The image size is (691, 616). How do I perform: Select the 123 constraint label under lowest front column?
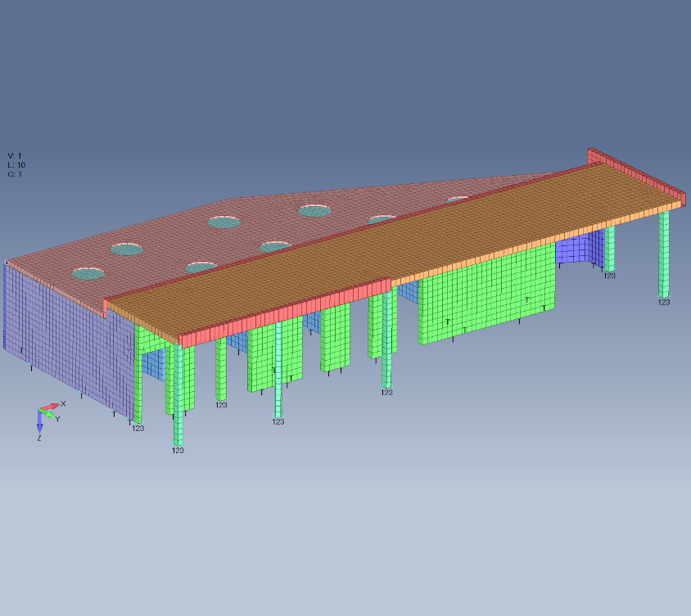178,451
